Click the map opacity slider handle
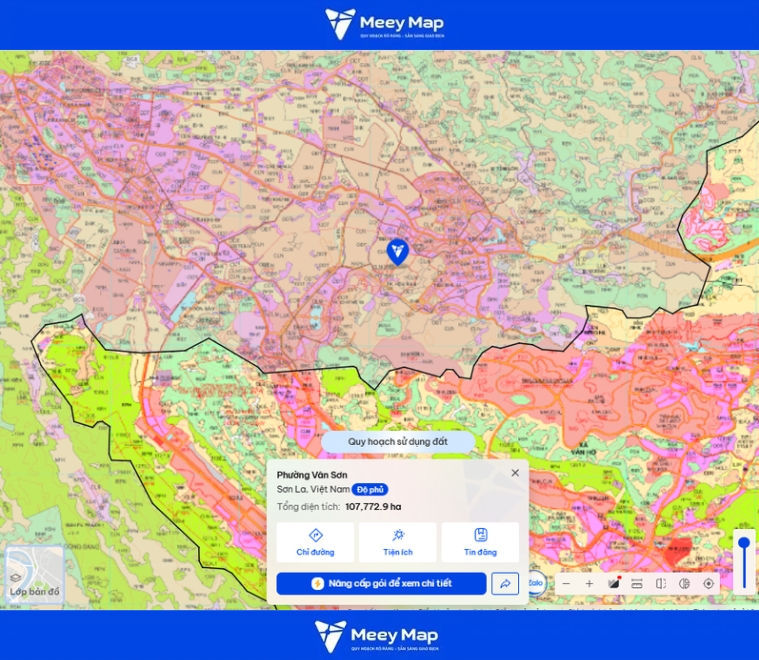Image resolution: width=759 pixels, height=660 pixels. pos(744,543)
